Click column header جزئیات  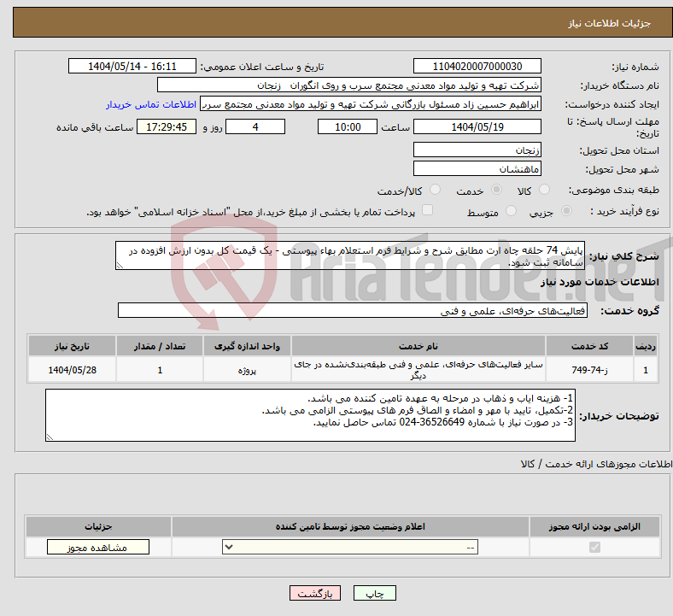pyautogui.click(x=98, y=526)
